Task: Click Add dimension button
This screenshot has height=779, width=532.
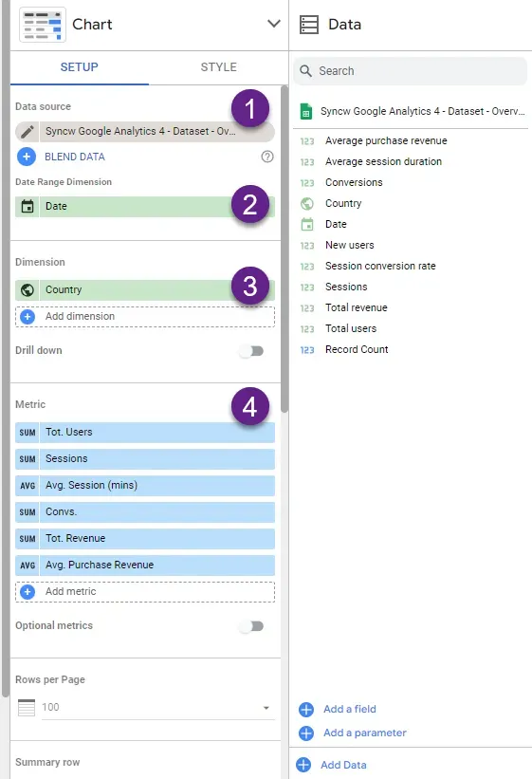Action: point(145,317)
